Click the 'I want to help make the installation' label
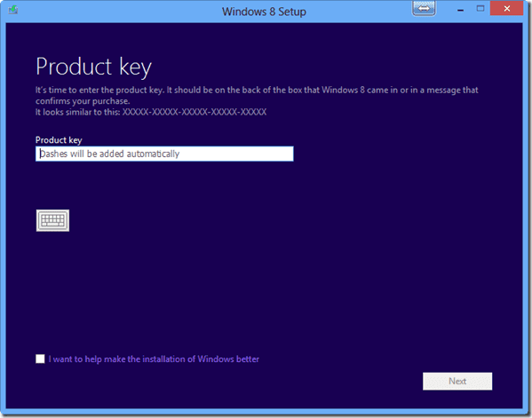 pyautogui.click(x=154, y=359)
